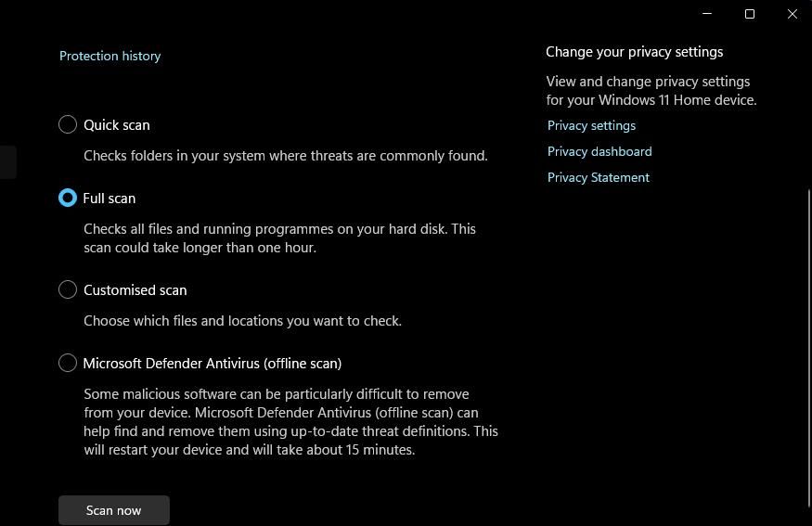Choose the Full scan radio option
Viewport: 812px width, 526px height.
pos(68,198)
